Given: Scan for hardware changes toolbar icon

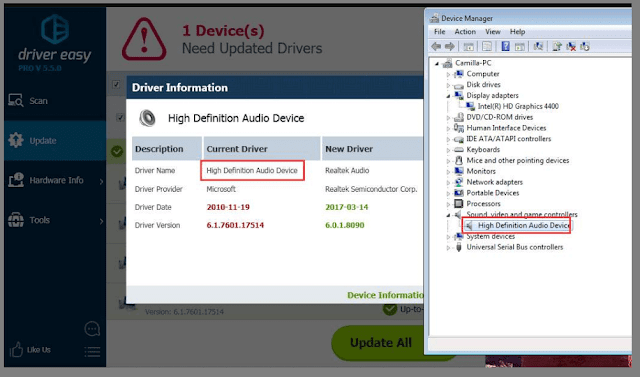Looking at the screenshot, I should 538,47.
